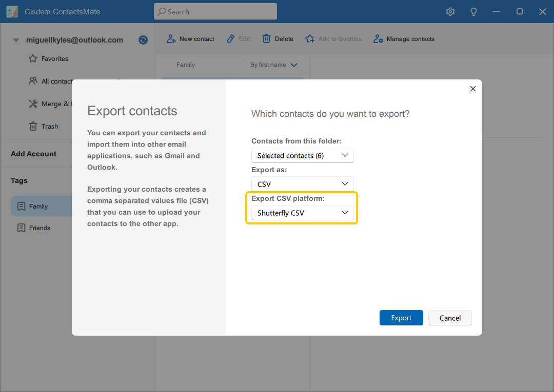Image resolution: width=554 pixels, height=392 pixels.
Task: Click the sync account refresh icon
Action: 143,40
